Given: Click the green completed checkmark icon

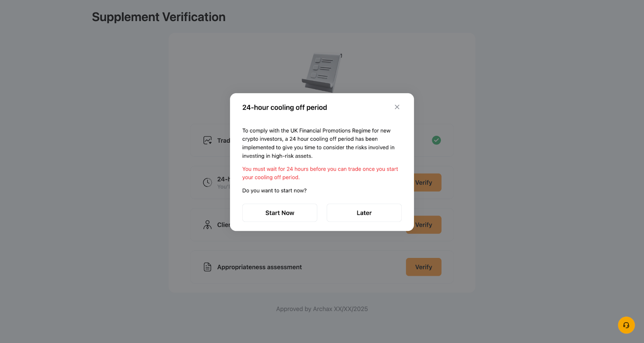Looking at the screenshot, I should click(x=436, y=140).
